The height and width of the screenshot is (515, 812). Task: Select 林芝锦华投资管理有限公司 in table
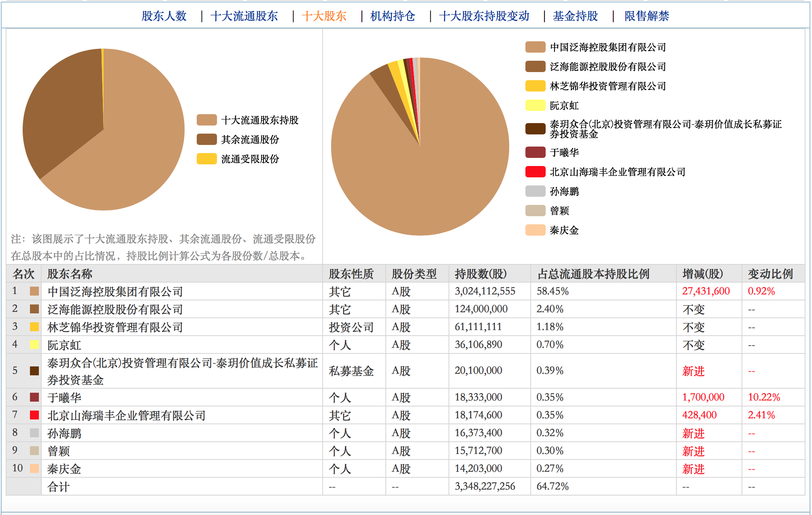[x=115, y=327]
